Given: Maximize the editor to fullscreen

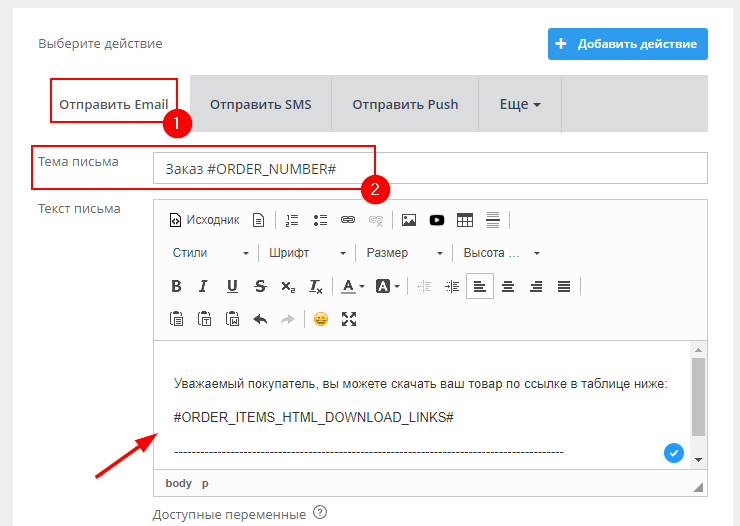Looking at the screenshot, I should click(349, 319).
